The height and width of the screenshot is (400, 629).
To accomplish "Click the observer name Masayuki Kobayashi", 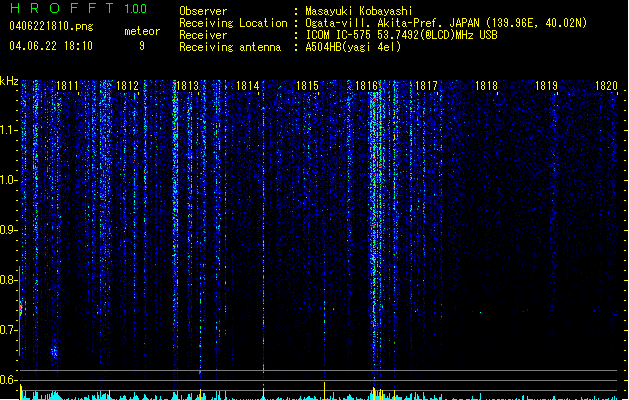I will point(359,11).
